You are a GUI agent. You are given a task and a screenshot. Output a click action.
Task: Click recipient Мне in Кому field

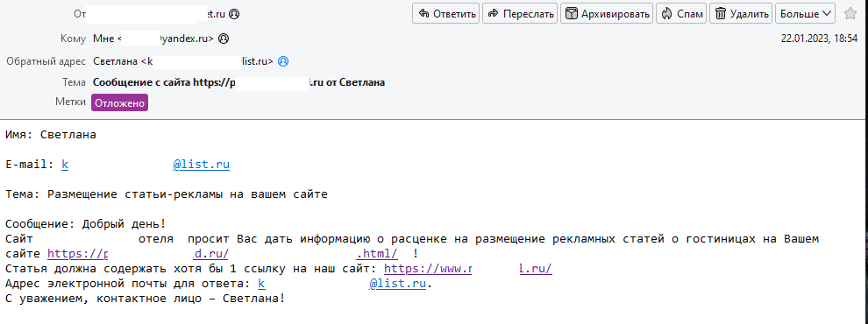point(103,39)
